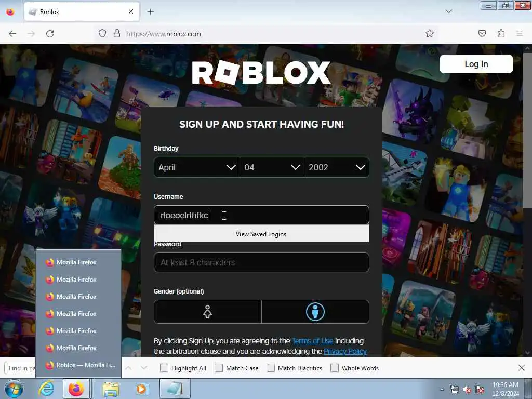Select sixth Mozilla Firefox window in taskbar list
Screen dimensions: 532x399
tap(78, 348)
